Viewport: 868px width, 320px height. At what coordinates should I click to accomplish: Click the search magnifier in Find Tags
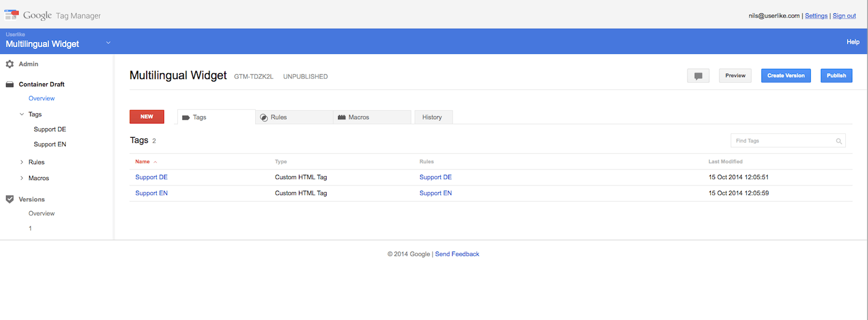(839, 141)
